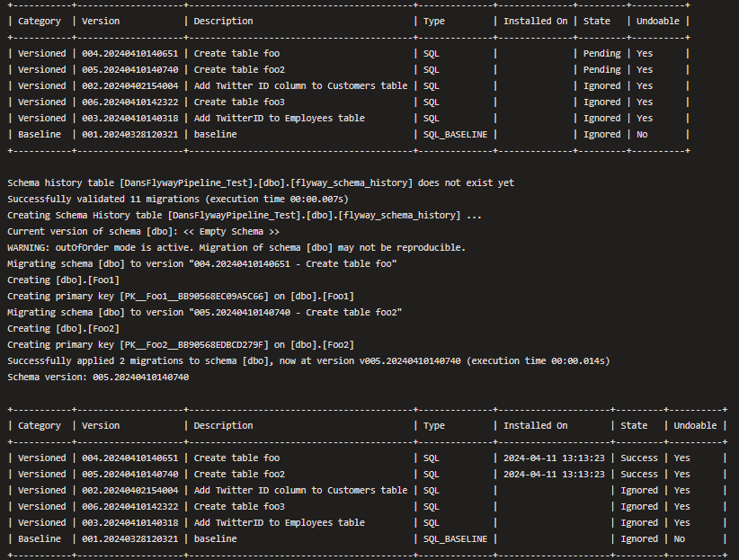The image size is (739, 560).
Task: Click the 'Undoable' header in bottom table
Action: [695, 425]
